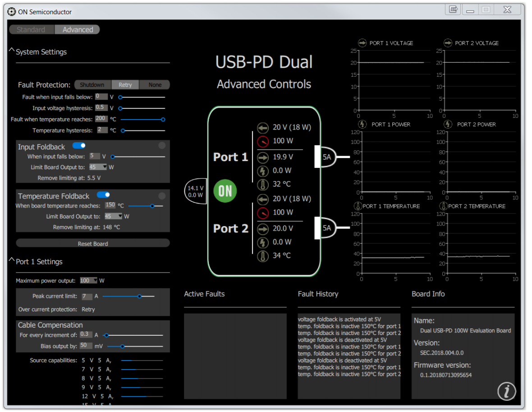Open the Maximum power output dropdown
The height and width of the screenshot is (412, 532).
pos(89,281)
